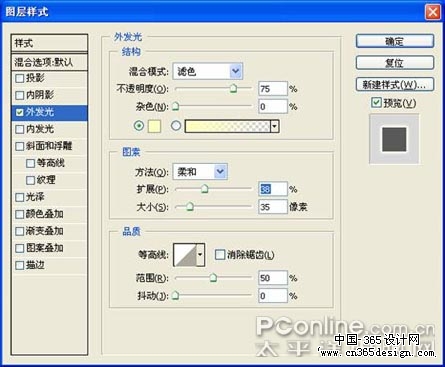Select the solid color radio button
445x367 pixels.
click(139, 126)
